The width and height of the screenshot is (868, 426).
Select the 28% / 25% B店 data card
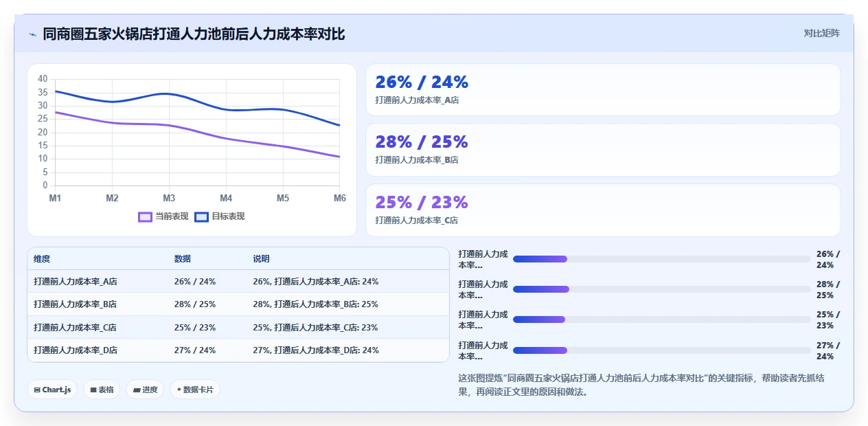[603, 150]
